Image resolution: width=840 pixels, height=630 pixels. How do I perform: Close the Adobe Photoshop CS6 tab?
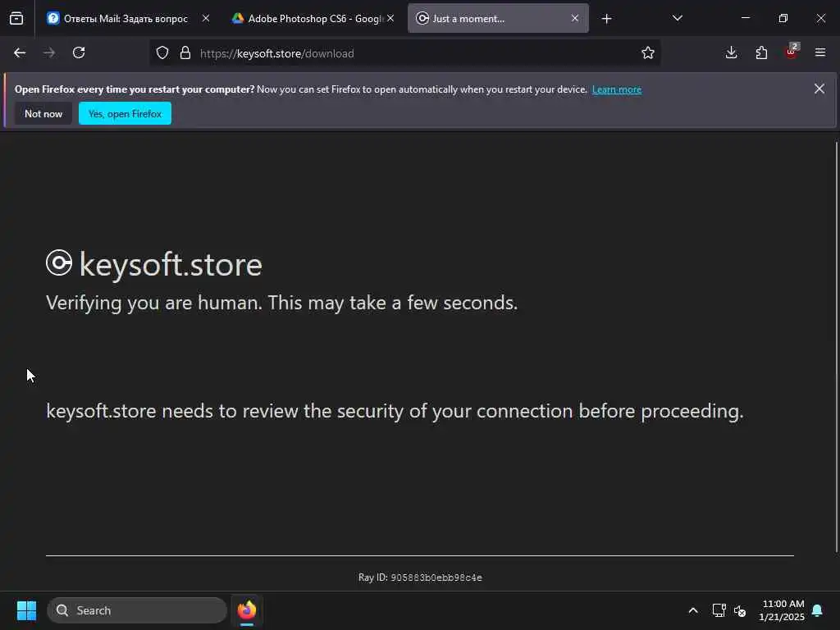point(391,18)
